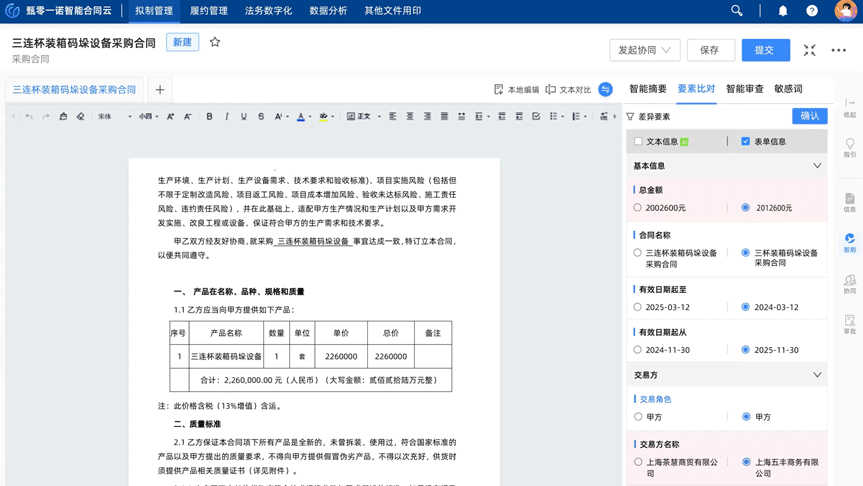Click the blue swap icon beside 文本对比

click(605, 89)
